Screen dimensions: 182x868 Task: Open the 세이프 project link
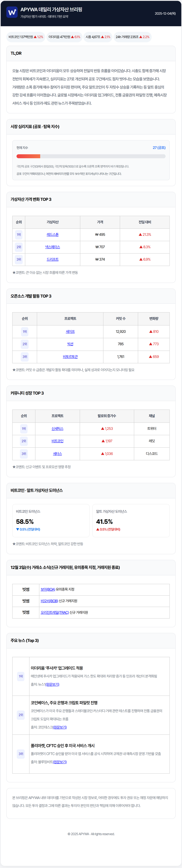(x=70, y=332)
